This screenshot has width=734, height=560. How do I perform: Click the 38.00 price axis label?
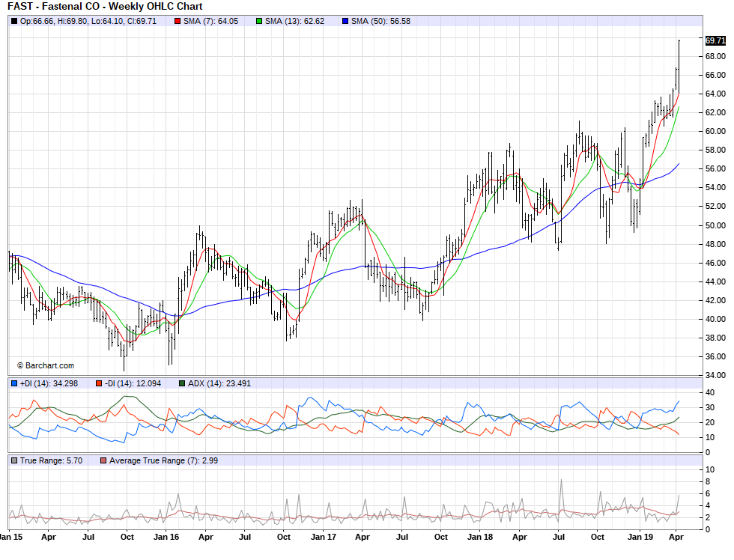715,338
